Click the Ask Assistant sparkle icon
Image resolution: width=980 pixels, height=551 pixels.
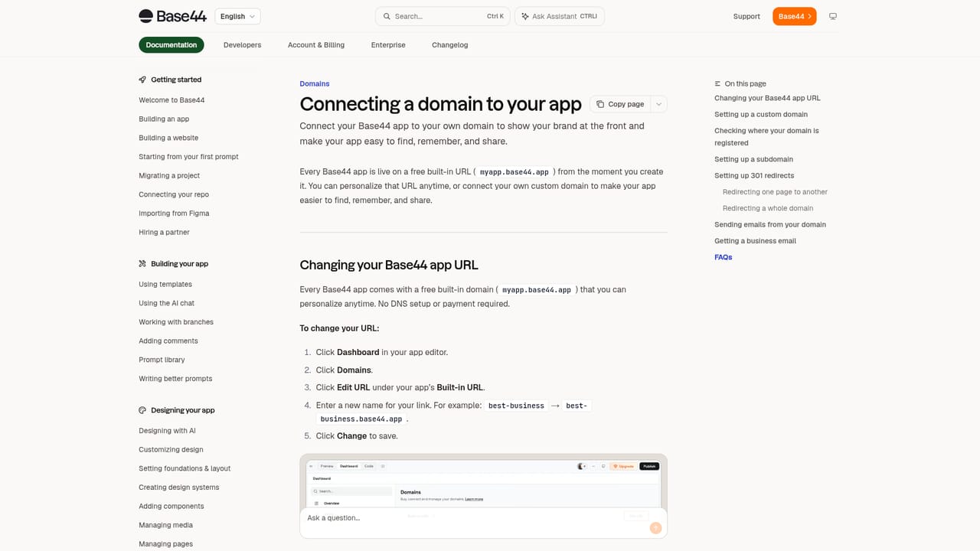pyautogui.click(x=525, y=16)
